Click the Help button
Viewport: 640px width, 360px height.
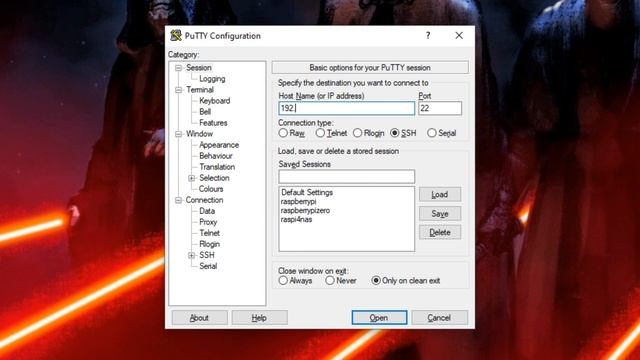click(x=260, y=318)
